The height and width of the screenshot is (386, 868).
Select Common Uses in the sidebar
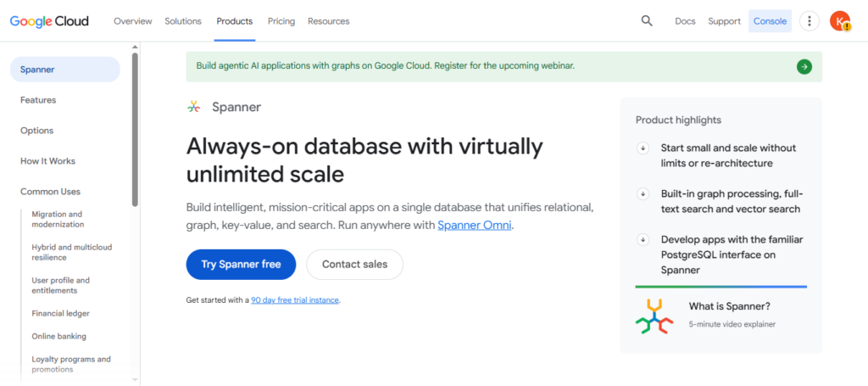50,191
